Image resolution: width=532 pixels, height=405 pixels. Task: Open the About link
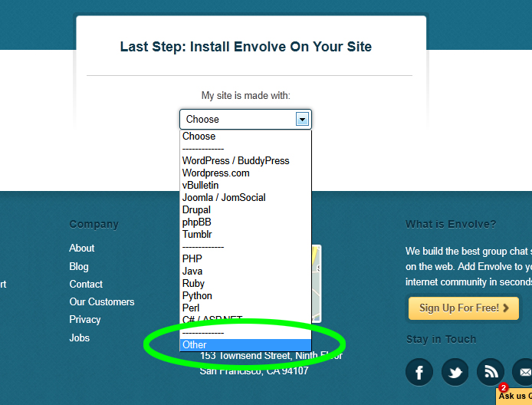click(x=82, y=248)
